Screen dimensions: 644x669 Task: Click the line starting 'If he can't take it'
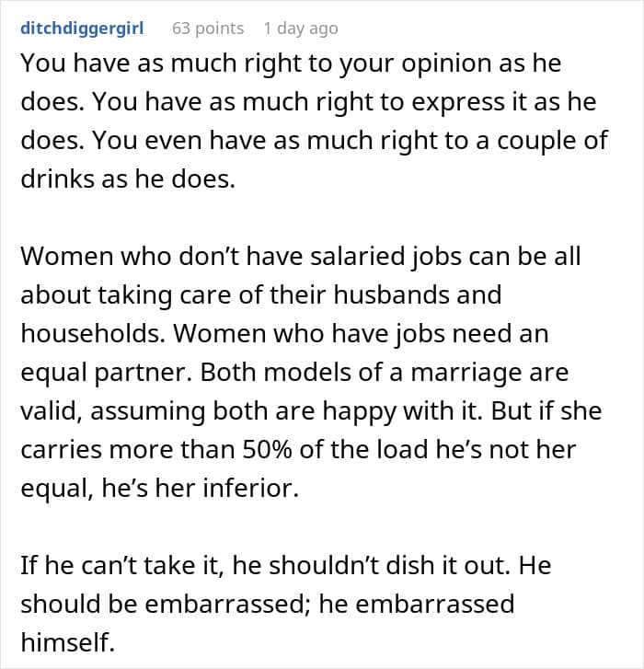285,564
